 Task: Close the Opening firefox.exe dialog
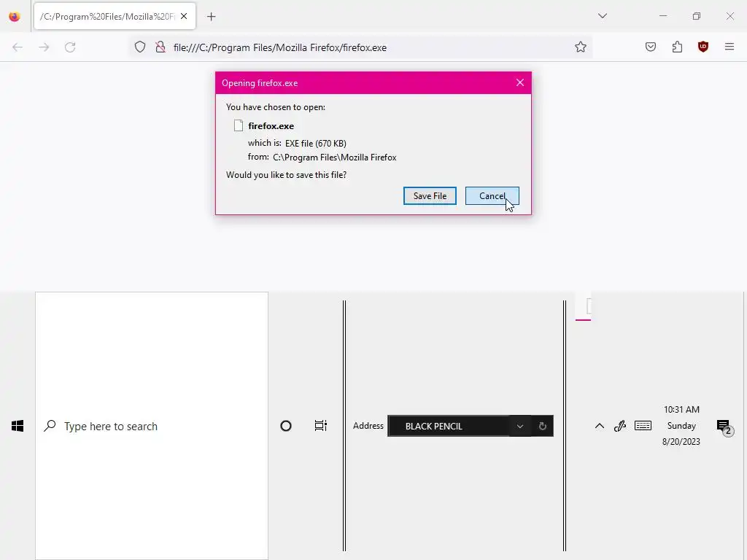click(519, 83)
